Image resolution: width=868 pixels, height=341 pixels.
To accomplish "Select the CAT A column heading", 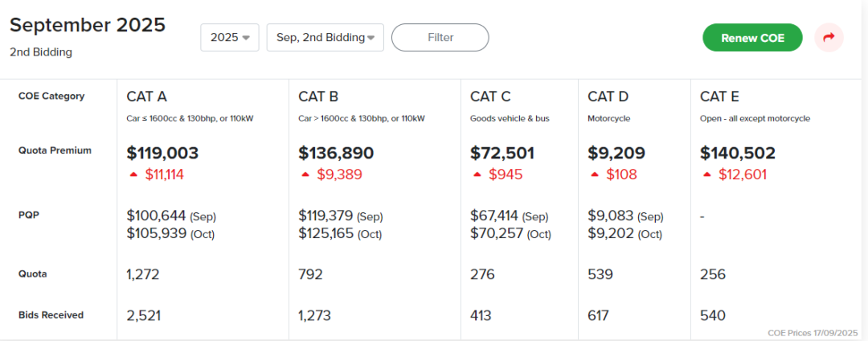I will tap(147, 97).
